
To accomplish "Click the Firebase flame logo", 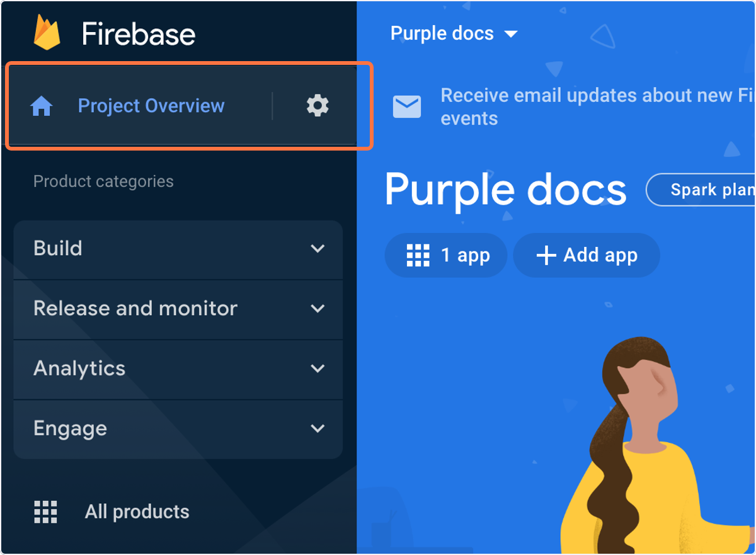I will (47, 33).
